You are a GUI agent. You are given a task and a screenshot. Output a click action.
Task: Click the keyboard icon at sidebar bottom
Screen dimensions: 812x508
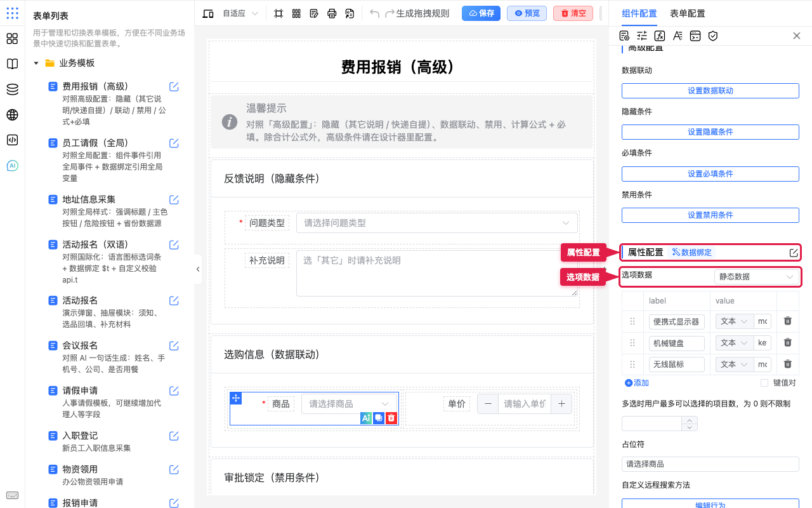[x=12, y=495]
